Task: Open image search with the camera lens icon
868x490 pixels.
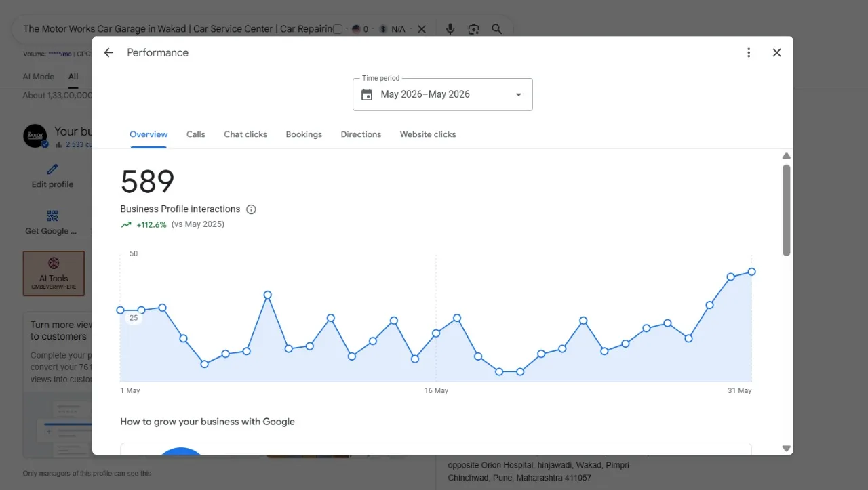Action: pyautogui.click(x=473, y=29)
